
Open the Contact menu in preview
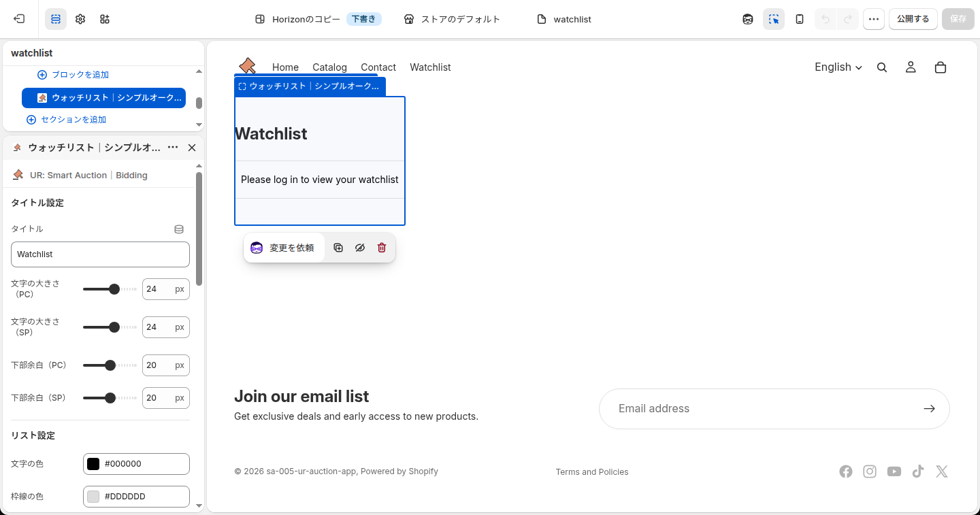click(378, 67)
